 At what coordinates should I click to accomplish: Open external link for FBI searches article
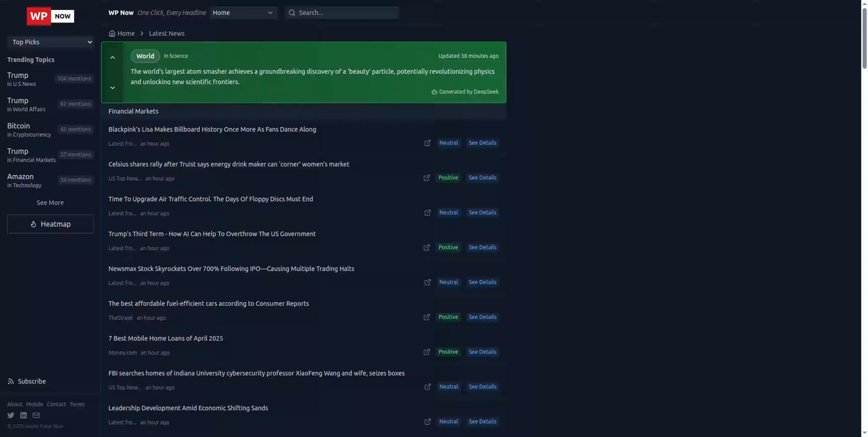coord(427,387)
